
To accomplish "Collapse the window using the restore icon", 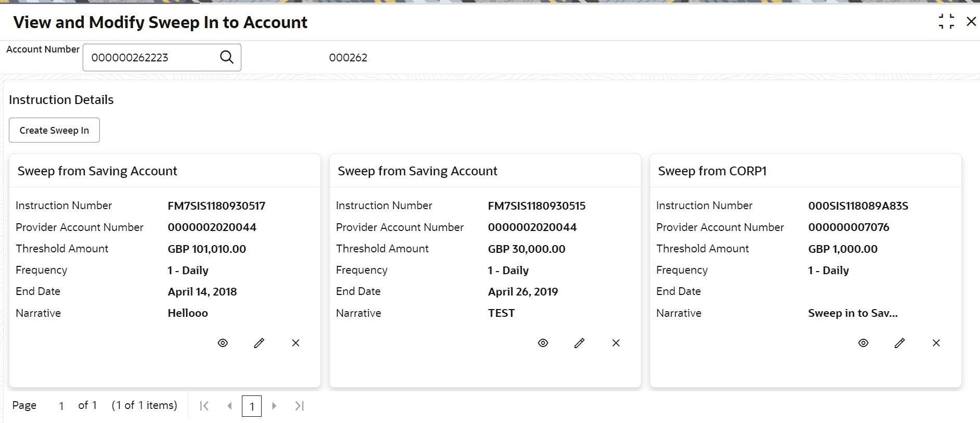I will pyautogui.click(x=946, y=22).
